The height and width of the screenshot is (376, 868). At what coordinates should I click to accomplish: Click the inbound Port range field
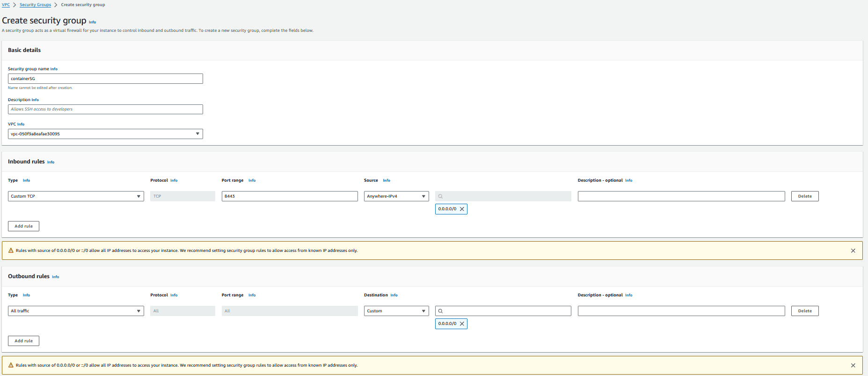pos(290,196)
